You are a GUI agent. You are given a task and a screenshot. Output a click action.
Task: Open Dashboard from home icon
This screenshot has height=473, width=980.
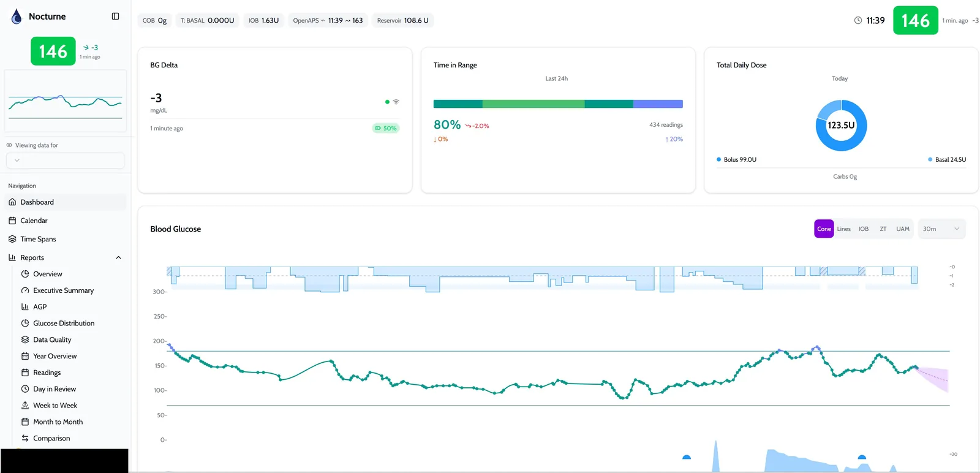tap(12, 202)
